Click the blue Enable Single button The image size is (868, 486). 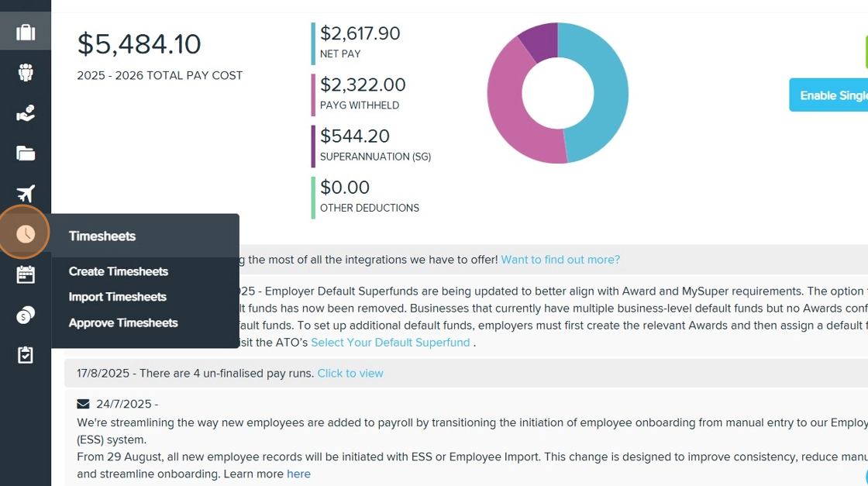click(x=829, y=95)
